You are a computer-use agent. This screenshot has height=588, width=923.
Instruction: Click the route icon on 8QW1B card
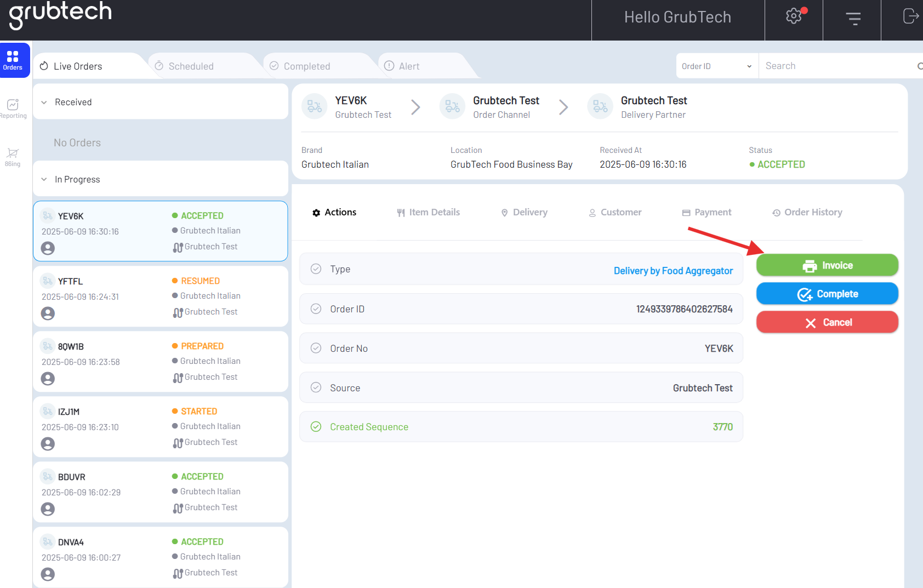(178, 378)
